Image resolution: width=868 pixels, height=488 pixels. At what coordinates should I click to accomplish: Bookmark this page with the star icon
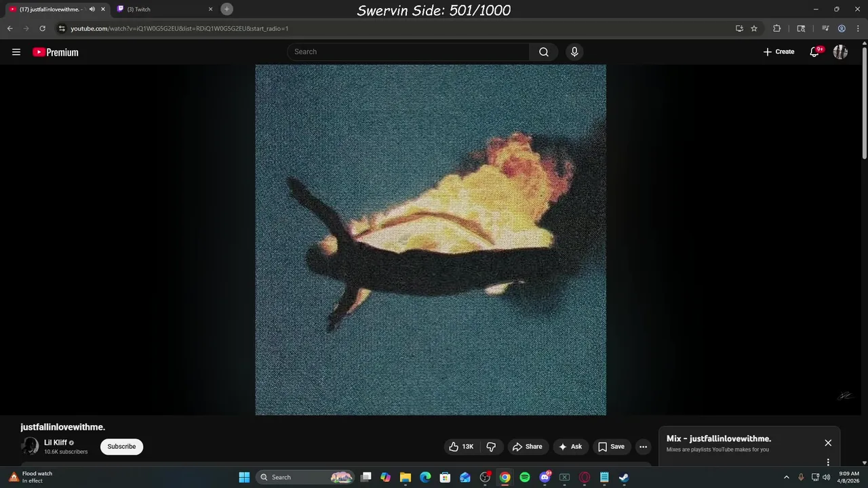click(x=754, y=28)
